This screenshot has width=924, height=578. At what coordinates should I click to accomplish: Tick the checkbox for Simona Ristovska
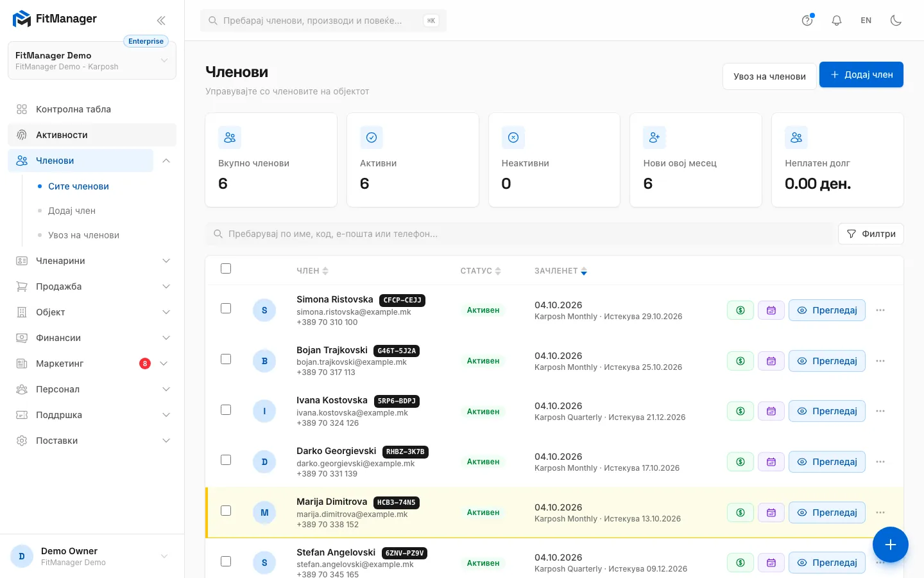pyautogui.click(x=226, y=308)
